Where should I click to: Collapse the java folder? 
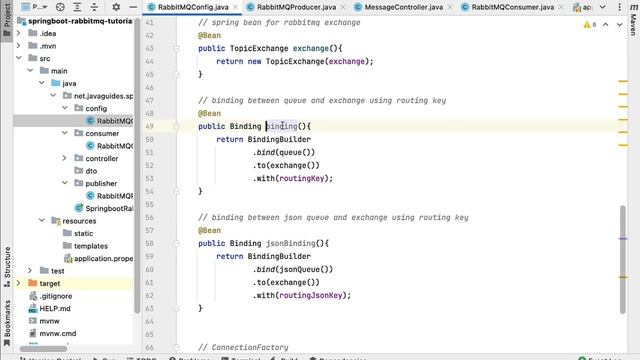click(42, 83)
